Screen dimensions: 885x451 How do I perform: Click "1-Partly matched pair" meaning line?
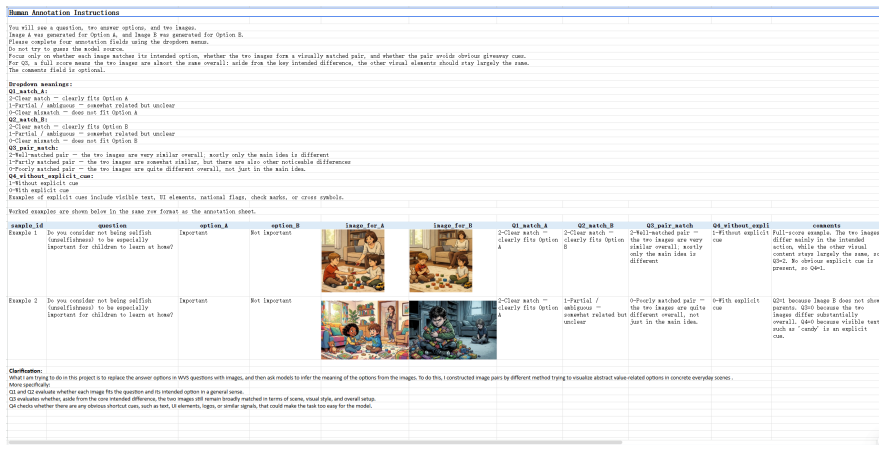point(179,162)
